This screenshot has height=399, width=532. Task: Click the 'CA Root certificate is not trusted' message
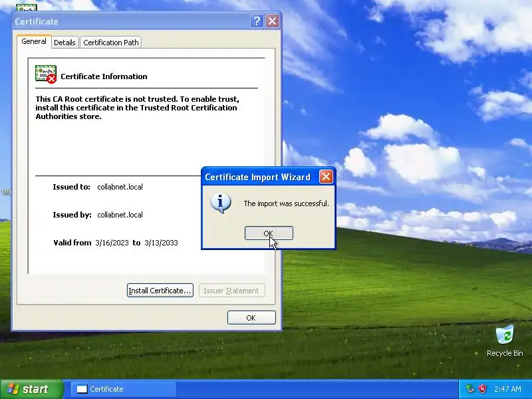[x=138, y=108]
